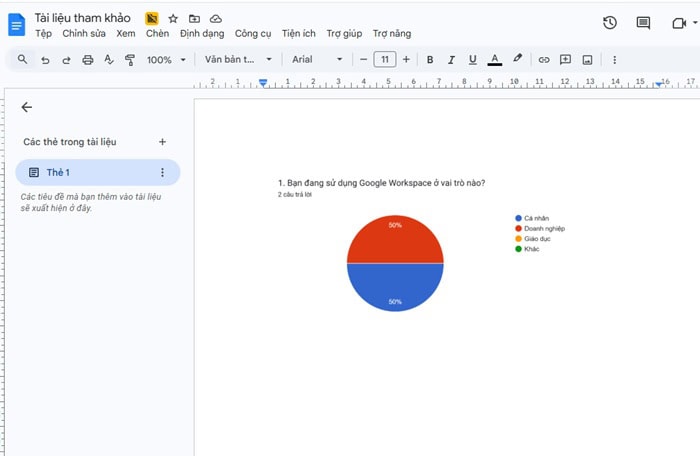Star this document
Screen dimensions: 700x456
[173, 18]
